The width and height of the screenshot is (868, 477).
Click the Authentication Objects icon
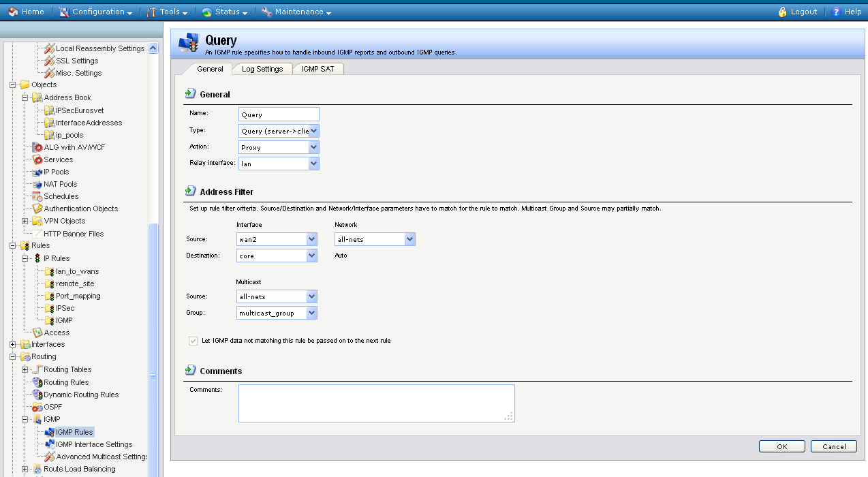pyautogui.click(x=37, y=209)
